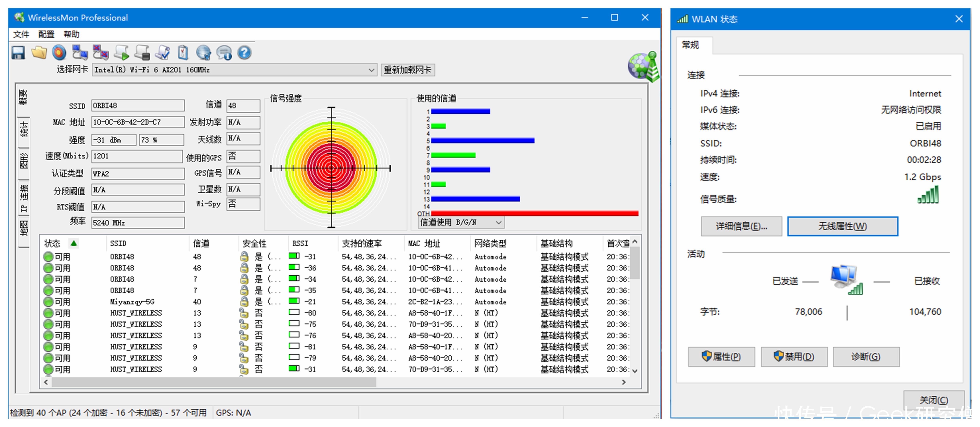Screen dimensions: 980x427
Task: Sort list by the 状态 column header
Action: [x=53, y=243]
